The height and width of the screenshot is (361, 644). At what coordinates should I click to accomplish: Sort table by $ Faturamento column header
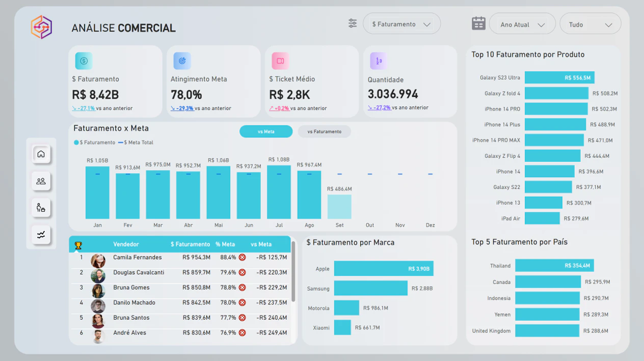[x=190, y=244]
